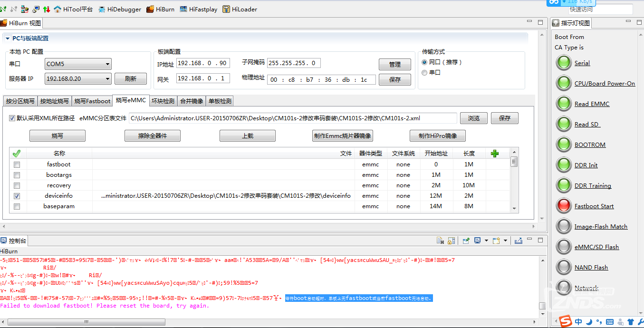Click the eMMC partition table file path field

tap(292, 118)
